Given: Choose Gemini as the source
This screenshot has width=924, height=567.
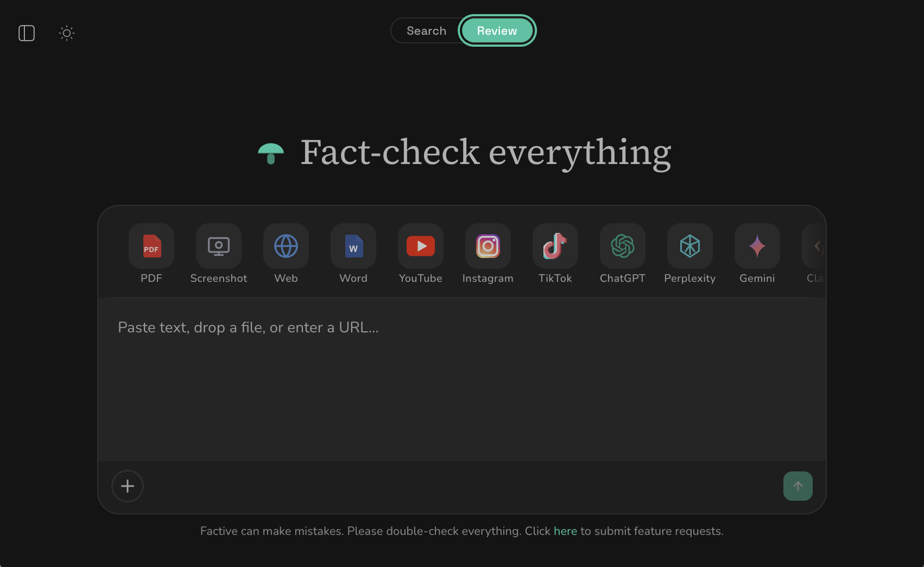Looking at the screenshot, I should [x=757, y=246].
